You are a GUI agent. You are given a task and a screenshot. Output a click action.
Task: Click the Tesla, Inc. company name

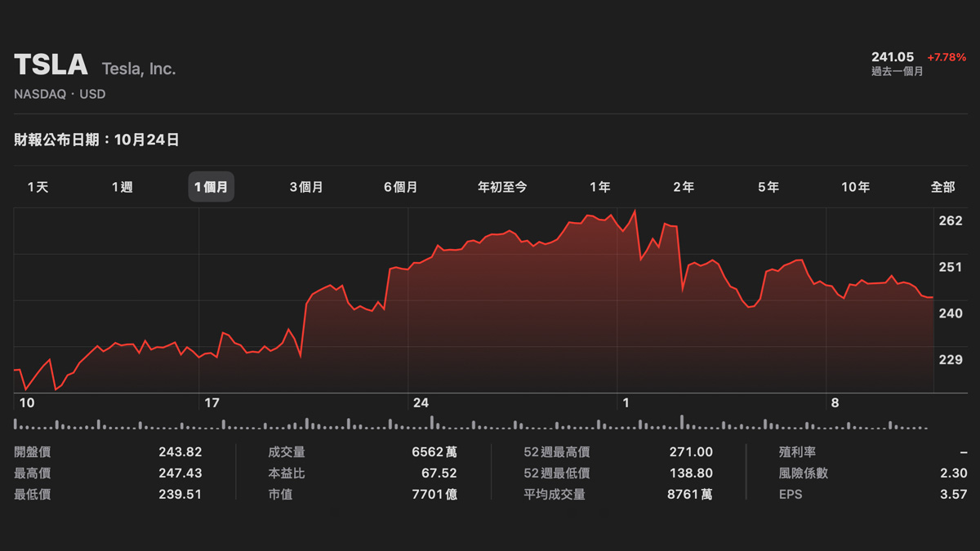(139, 69)
